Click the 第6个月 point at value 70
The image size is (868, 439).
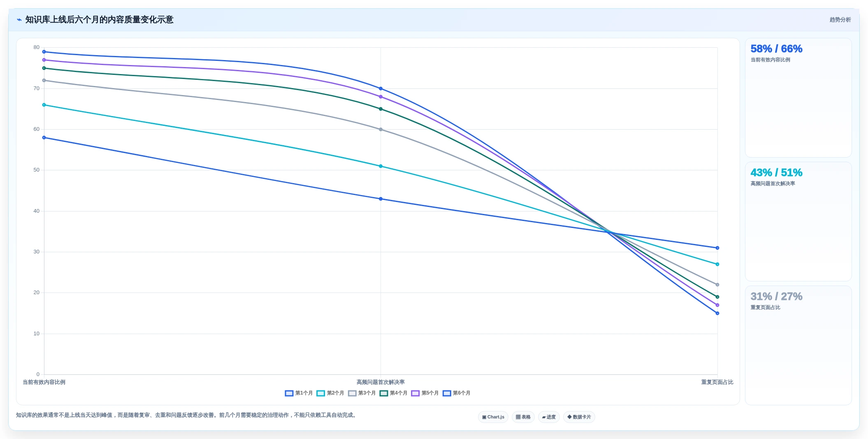click(x=381, y=89)
